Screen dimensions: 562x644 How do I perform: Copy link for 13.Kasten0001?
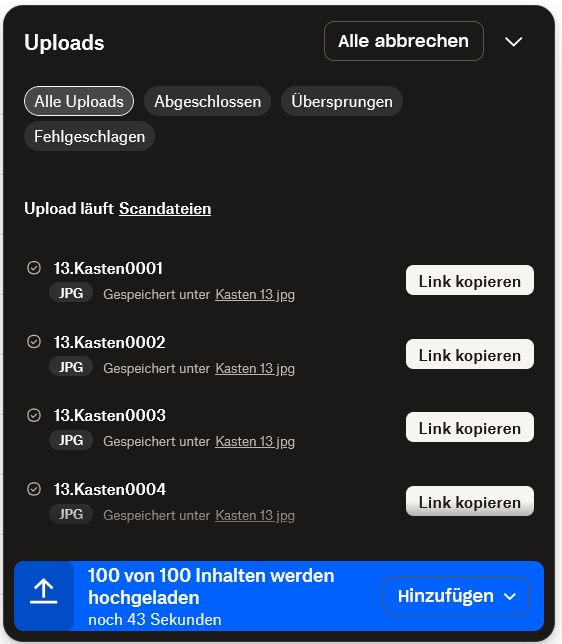pos(470,281)
